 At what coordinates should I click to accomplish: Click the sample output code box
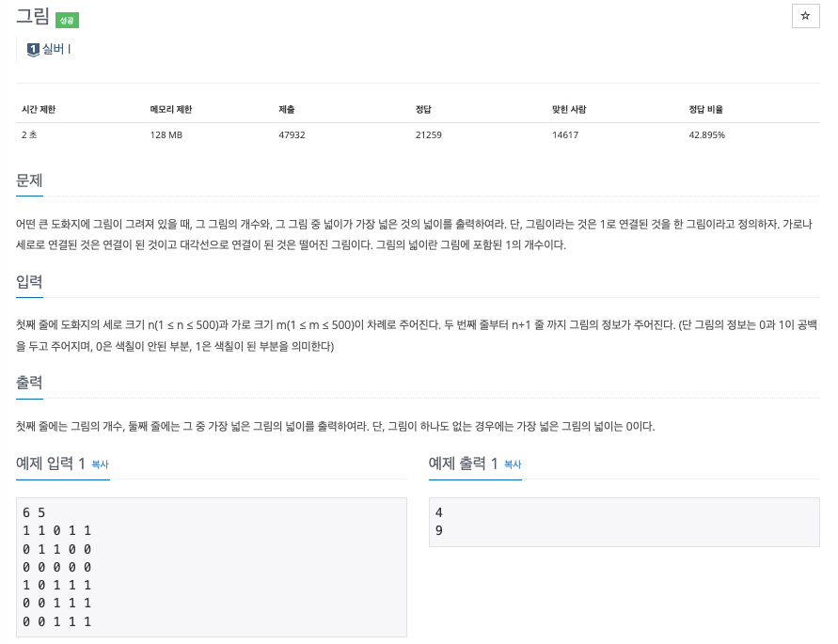(x=624, y=522)
